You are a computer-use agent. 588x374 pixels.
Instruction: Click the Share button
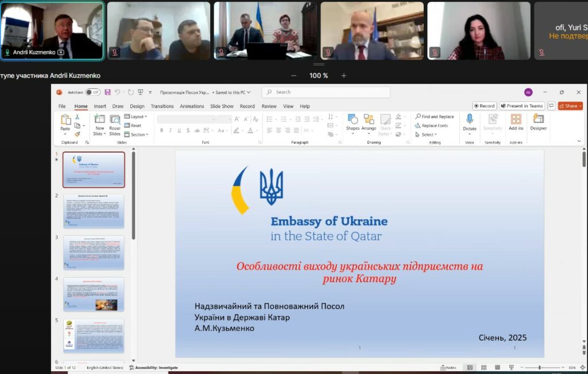(x=570, y=106)
